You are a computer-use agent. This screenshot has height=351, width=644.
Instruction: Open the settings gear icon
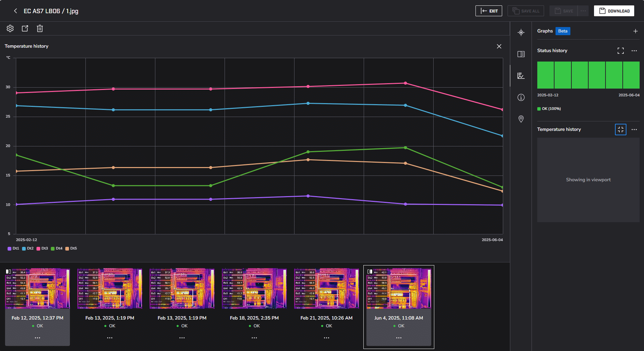click(10, 29)
